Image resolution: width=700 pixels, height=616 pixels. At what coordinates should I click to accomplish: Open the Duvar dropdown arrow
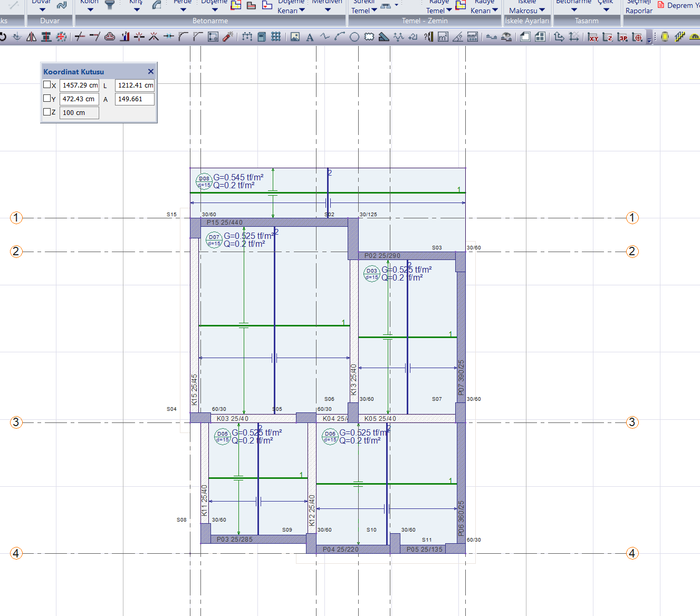[42, 9]
